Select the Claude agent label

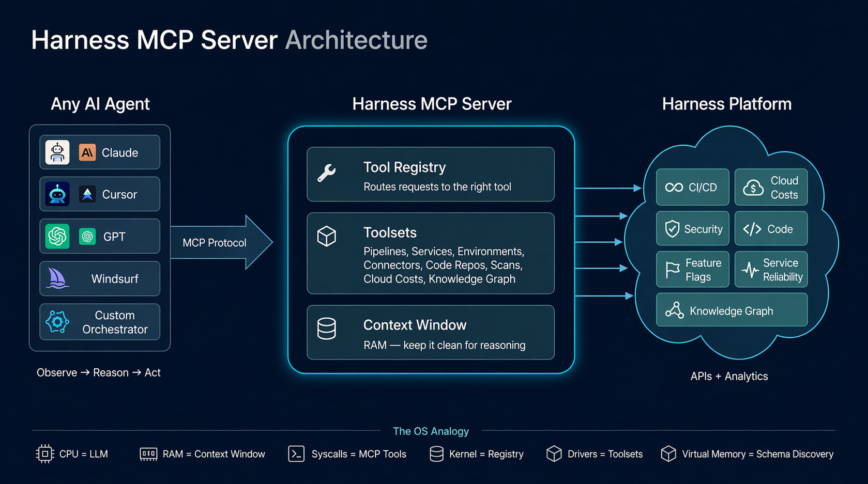click(x=120, y=153)
